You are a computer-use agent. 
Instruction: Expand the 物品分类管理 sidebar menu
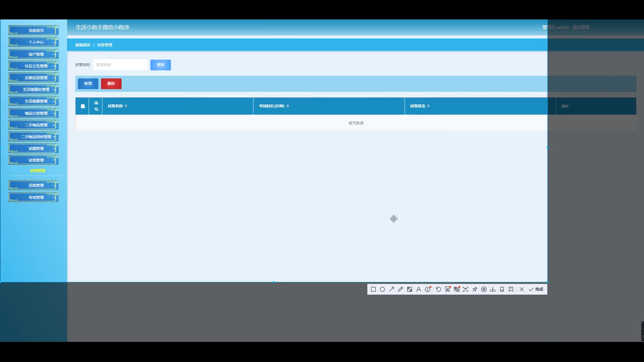[x=34, y=113]
